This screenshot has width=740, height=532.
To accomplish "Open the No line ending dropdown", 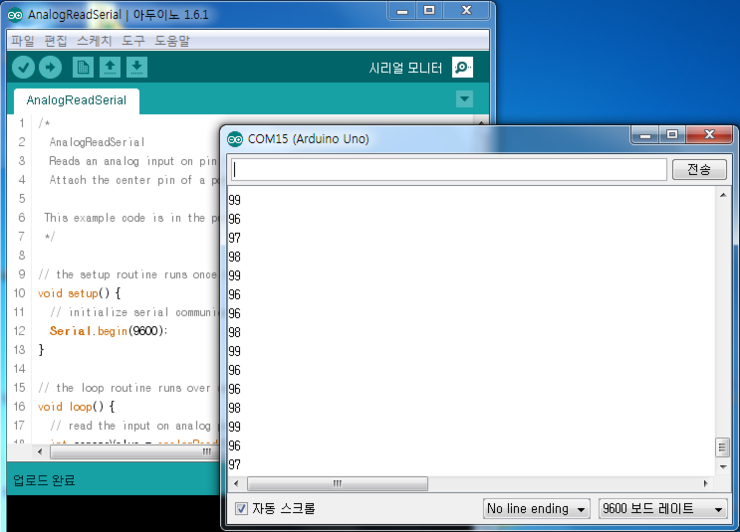I will [x=537, y=509].
